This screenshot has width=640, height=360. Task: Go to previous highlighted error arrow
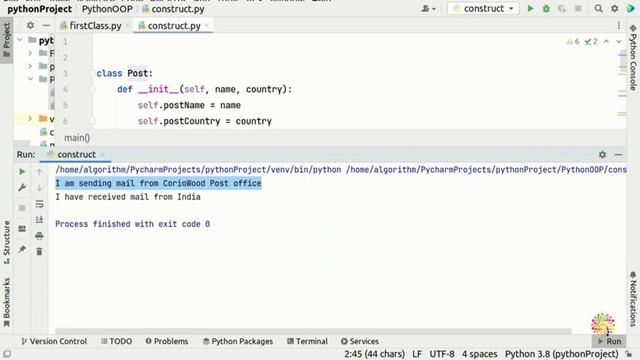click(x=607, y=42)
